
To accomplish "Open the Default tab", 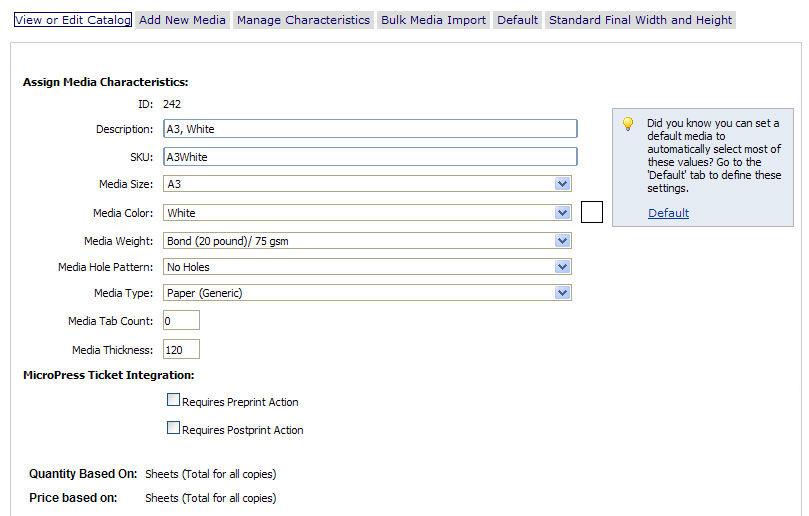I will tap(517, 20).
